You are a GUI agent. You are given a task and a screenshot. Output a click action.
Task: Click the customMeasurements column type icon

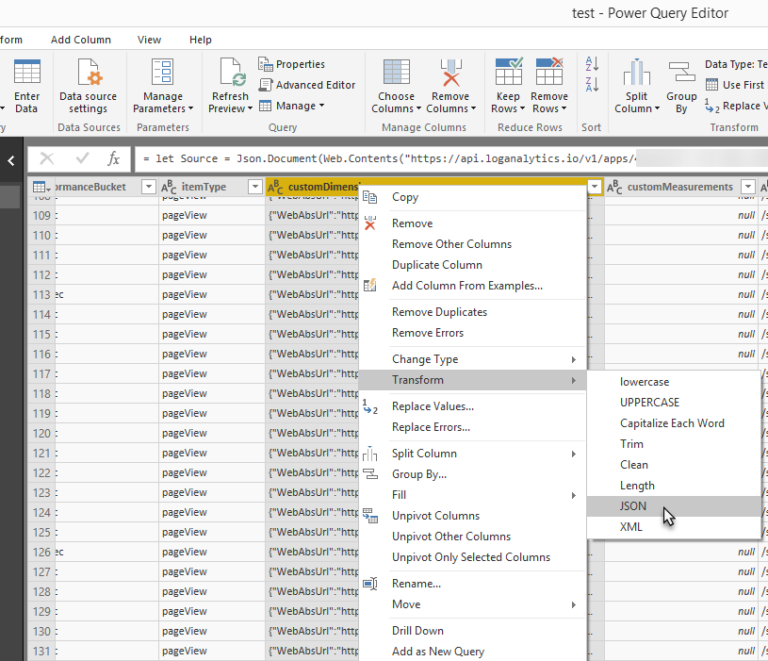pyautogui.click(x=615, y=187)
